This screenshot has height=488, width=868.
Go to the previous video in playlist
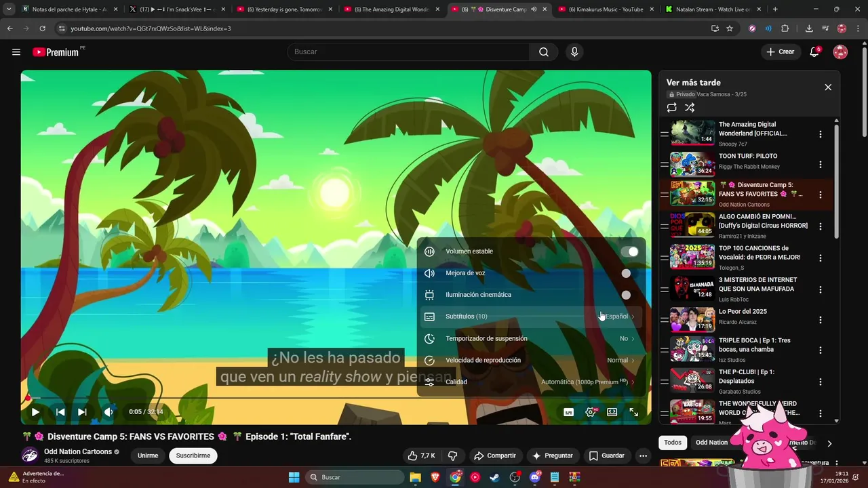60,411
